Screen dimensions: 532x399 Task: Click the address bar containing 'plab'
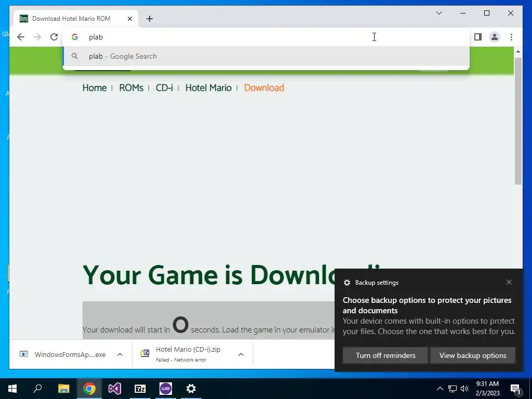[266, 37]
